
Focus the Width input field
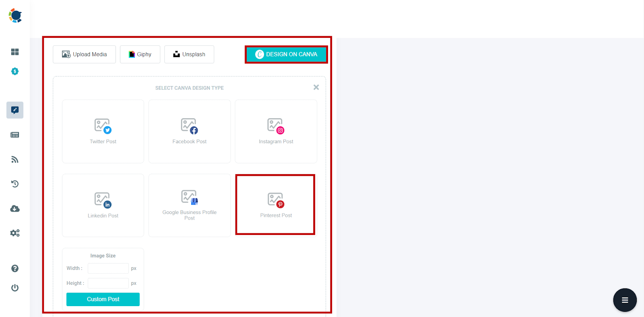(108, 268)
